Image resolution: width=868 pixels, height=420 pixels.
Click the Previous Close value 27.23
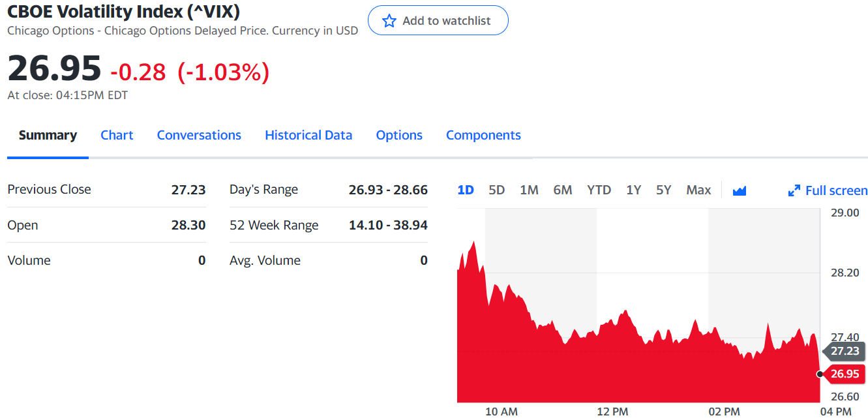[188, 190]
